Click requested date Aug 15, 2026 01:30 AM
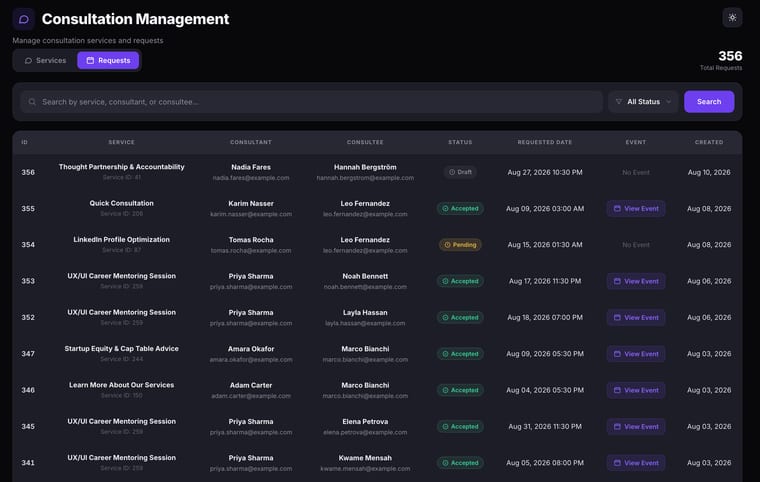 pyautogui.click(x=545, y=245)
